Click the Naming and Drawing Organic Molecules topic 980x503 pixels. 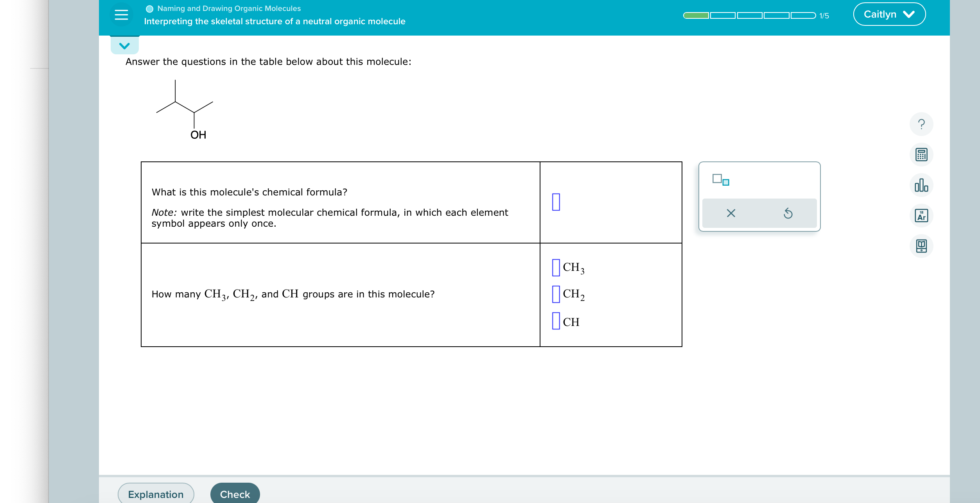coord(229,9)
